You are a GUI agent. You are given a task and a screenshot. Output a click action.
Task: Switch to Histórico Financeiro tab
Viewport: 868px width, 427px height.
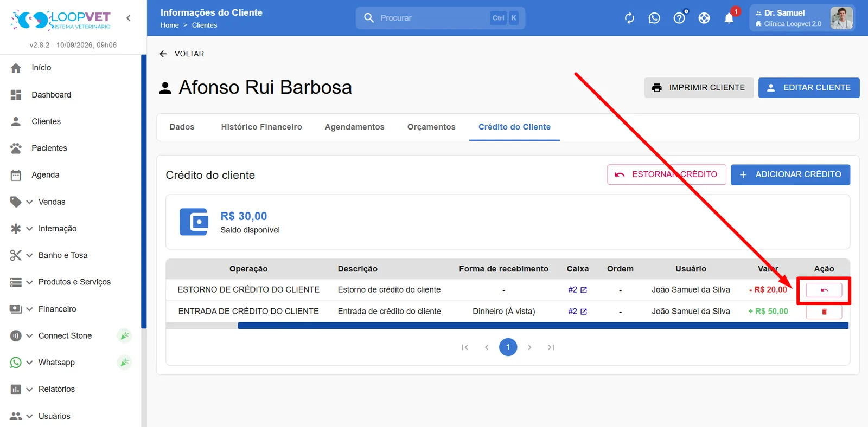[x=261, y=127]
